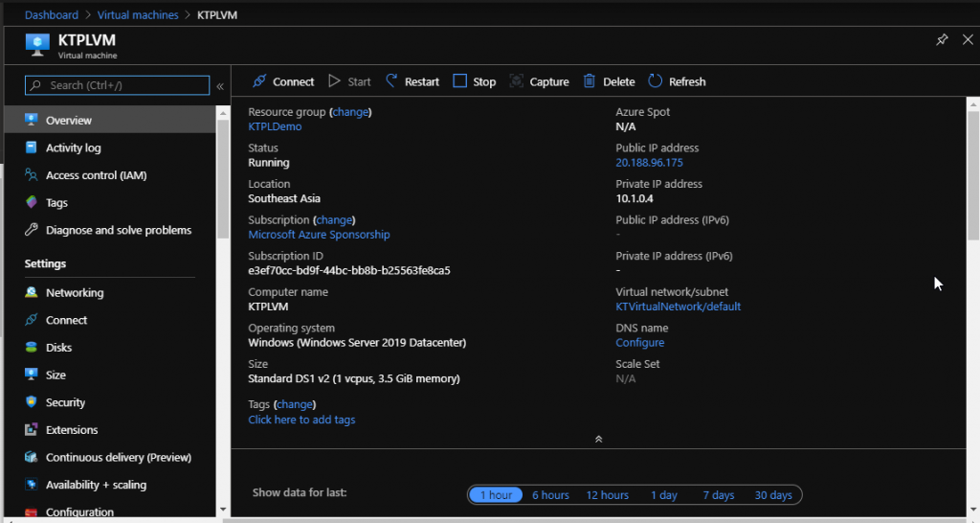Click the Connect plug icon in toolbar
This screenshot has width=980, height=523.
click(259, 81)
